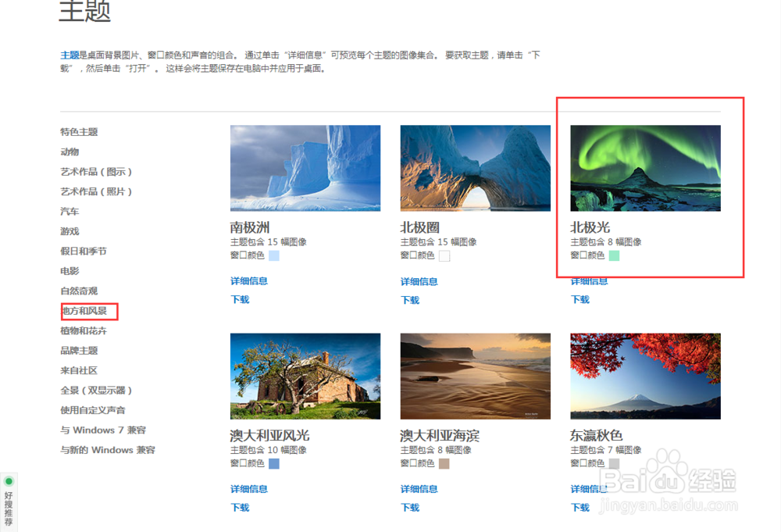Select 使用自定义声音 in the sidebar

point(95,409)
